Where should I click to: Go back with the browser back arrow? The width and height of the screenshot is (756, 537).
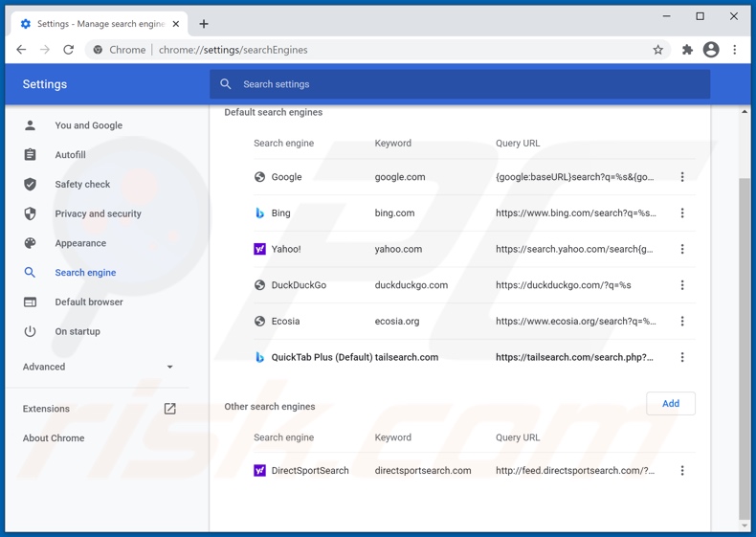21,50
